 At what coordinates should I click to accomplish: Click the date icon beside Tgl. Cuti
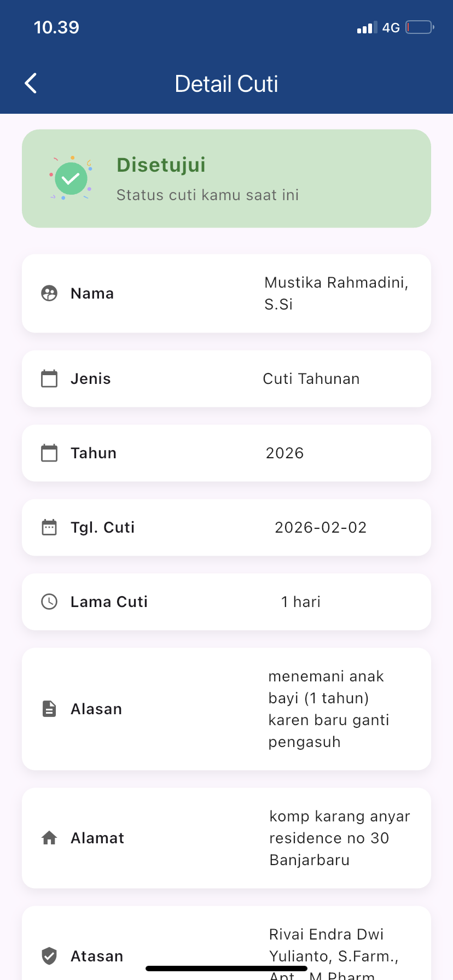click(49, 527)
